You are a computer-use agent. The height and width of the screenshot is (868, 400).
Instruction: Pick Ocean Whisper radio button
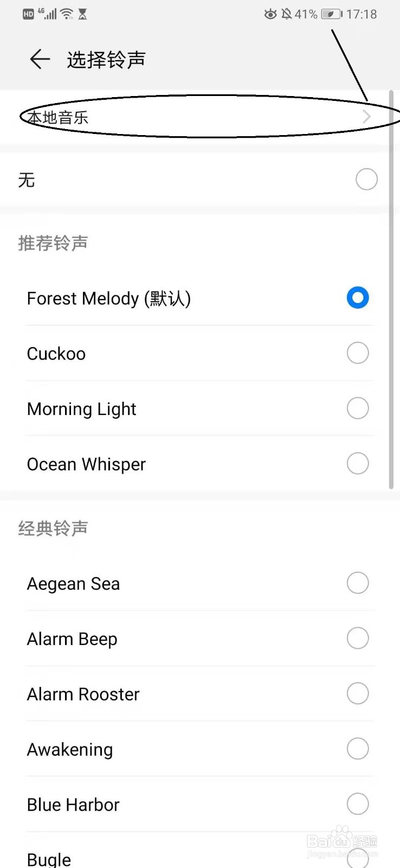click(358, 464)
